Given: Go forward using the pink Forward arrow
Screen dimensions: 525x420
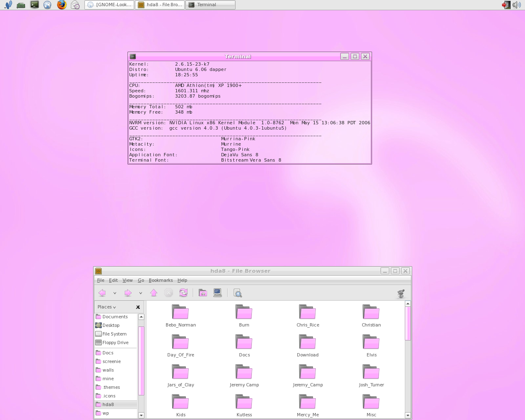Looking at the screenshot, I should click(x=128, y=293).
